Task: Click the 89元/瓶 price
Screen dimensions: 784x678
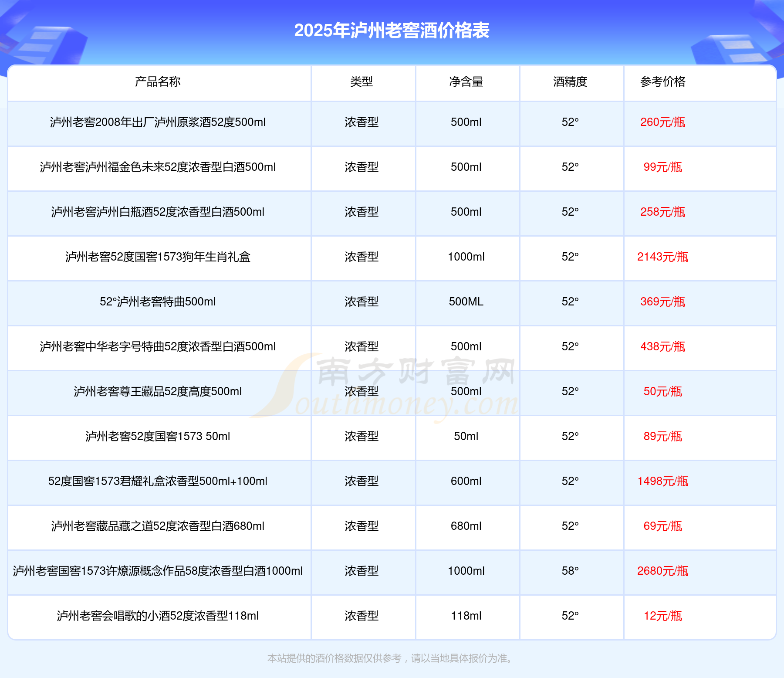Action: point(663,437)
